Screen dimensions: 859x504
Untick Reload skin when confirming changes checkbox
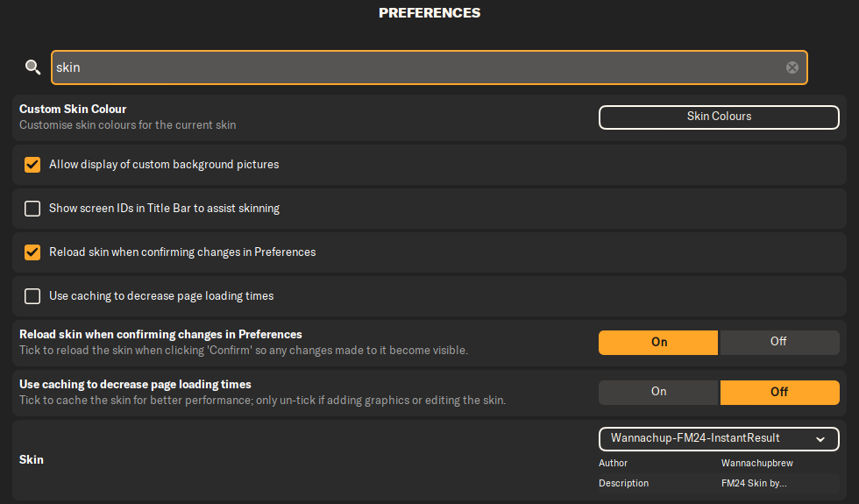point(32,252)
